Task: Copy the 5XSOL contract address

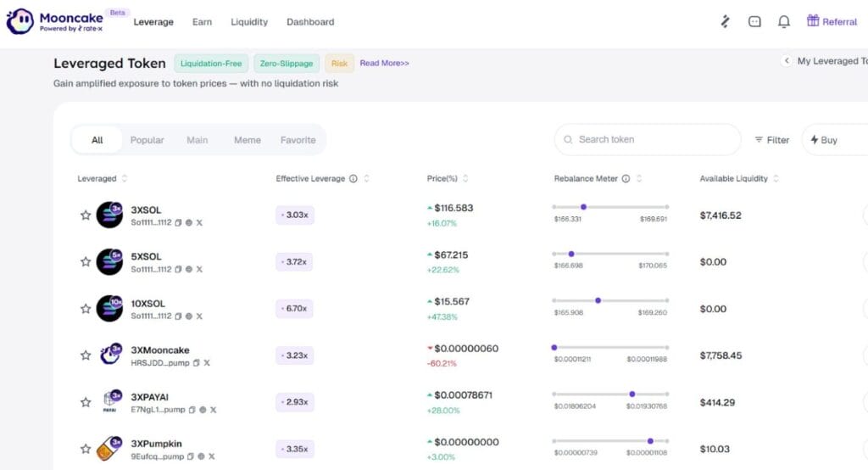Action: (x=178, y=270)
